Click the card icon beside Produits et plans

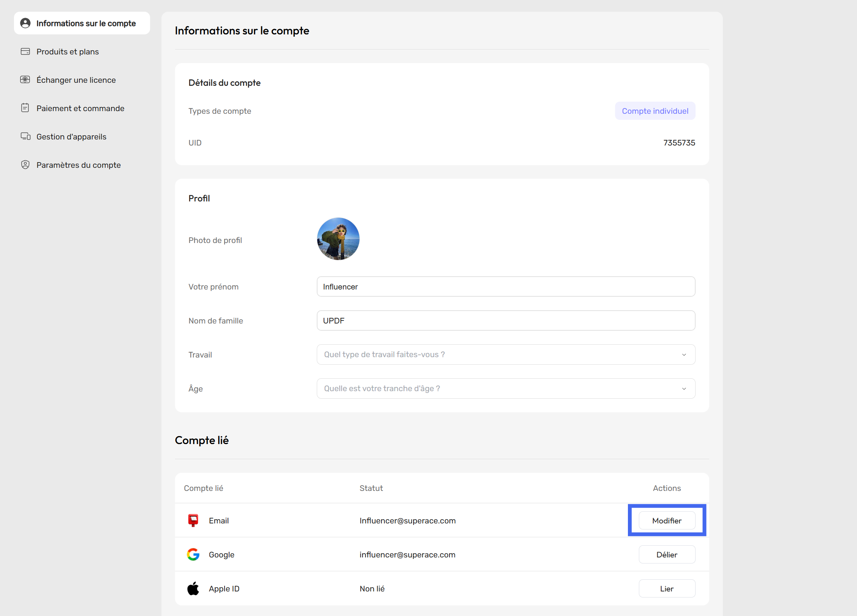coord(25,51)
